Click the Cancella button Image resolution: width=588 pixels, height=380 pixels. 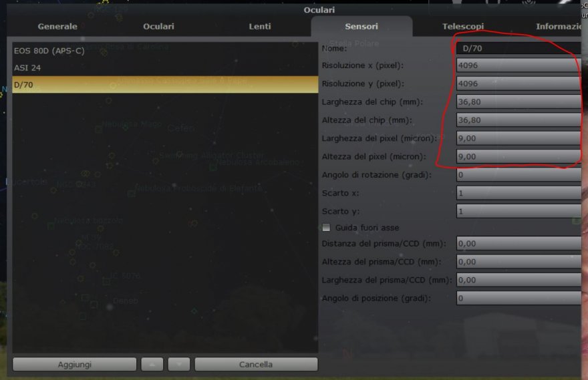pos(256,364)
